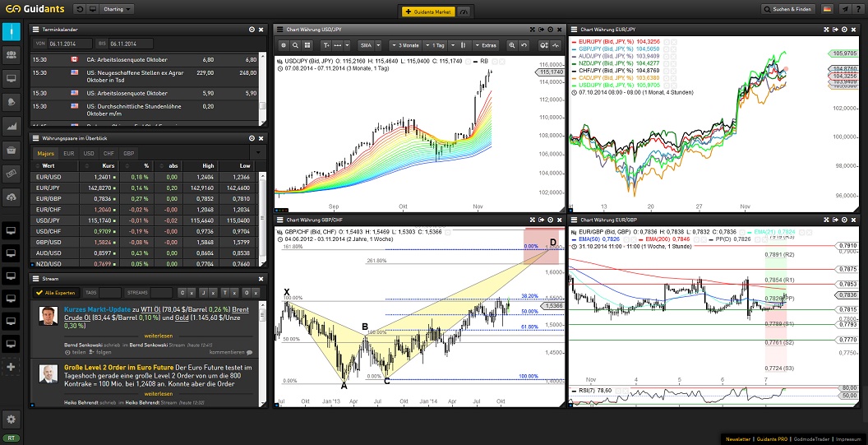Click the Guidants Market button
868x445 pixels.
pyautogui.click(x=427, y=11)
